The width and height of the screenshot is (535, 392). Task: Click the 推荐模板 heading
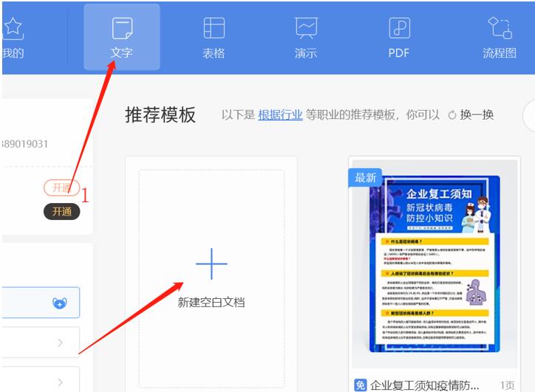click(x=160, y=115)
